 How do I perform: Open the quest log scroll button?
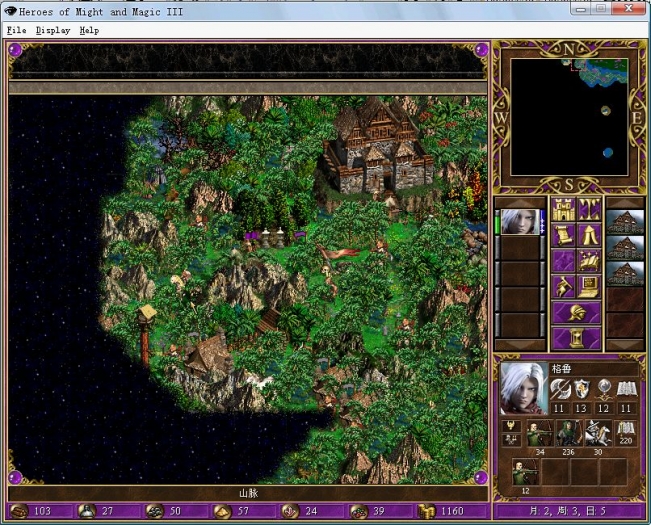(563, 235)
